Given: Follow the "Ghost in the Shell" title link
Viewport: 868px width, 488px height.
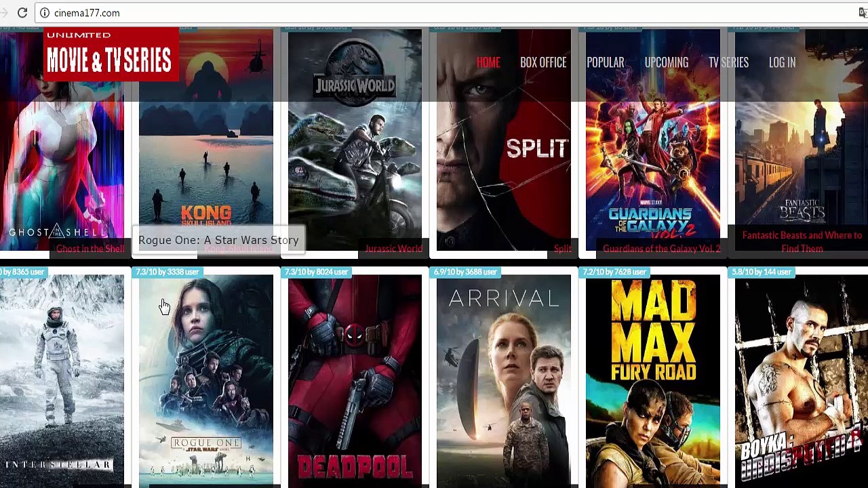Looking at the screenshot, I should (90, 249).
